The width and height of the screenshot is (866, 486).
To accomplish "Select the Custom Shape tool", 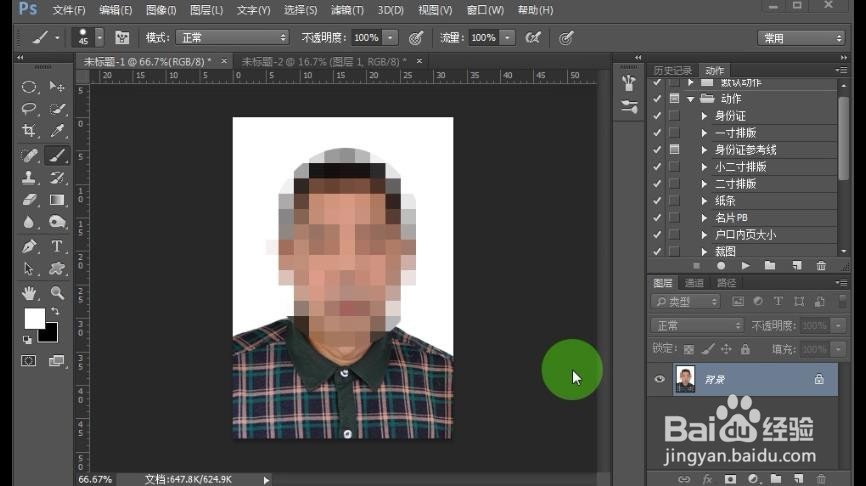I will 56,269.
